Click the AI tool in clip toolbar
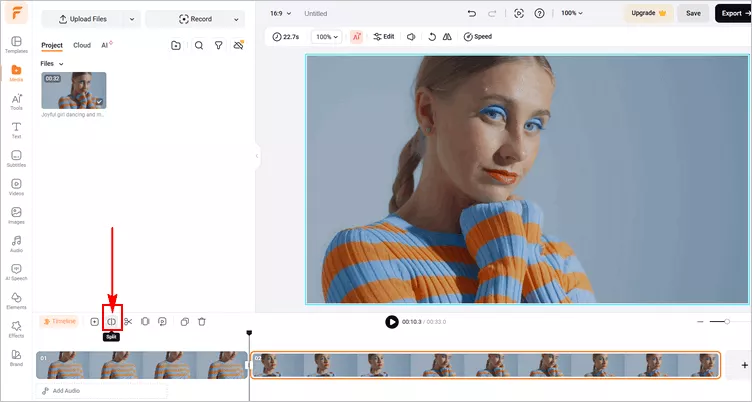752x402 pixels. click(x=356, y=36)
